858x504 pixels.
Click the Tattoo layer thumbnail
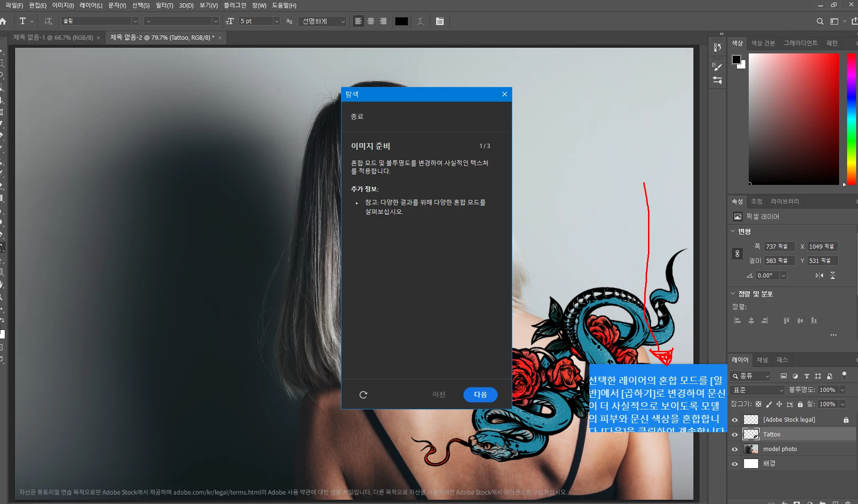click(x=751, y=434)
